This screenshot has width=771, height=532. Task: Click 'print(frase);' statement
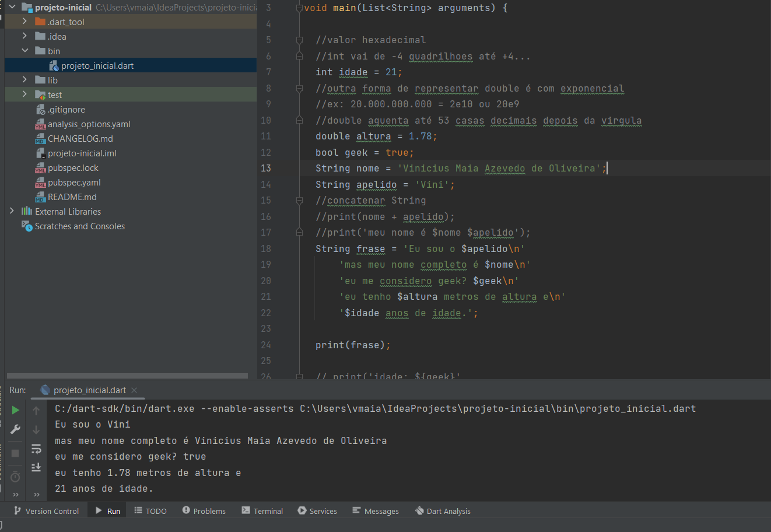coord(353,345)
